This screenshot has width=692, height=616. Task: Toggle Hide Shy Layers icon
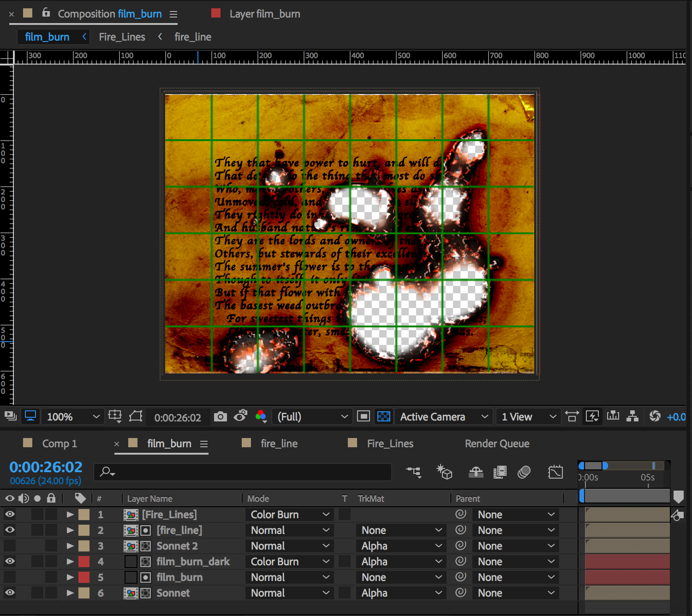coord(476,472)
